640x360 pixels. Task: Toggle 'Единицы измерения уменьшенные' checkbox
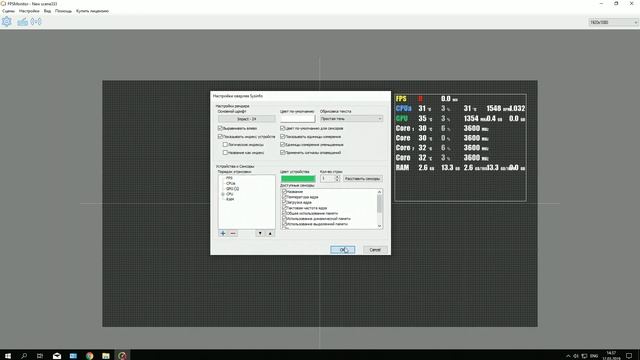tap(282, 144)
